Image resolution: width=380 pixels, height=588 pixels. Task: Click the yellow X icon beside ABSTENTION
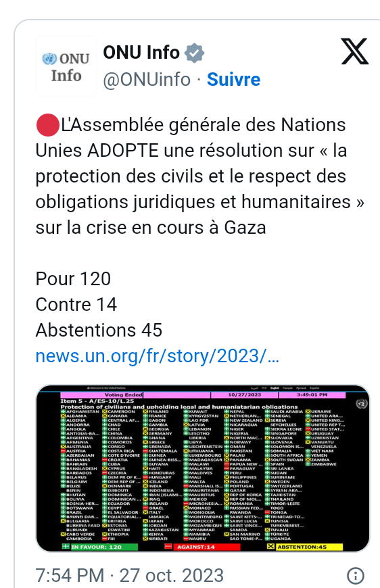point(270,546)
